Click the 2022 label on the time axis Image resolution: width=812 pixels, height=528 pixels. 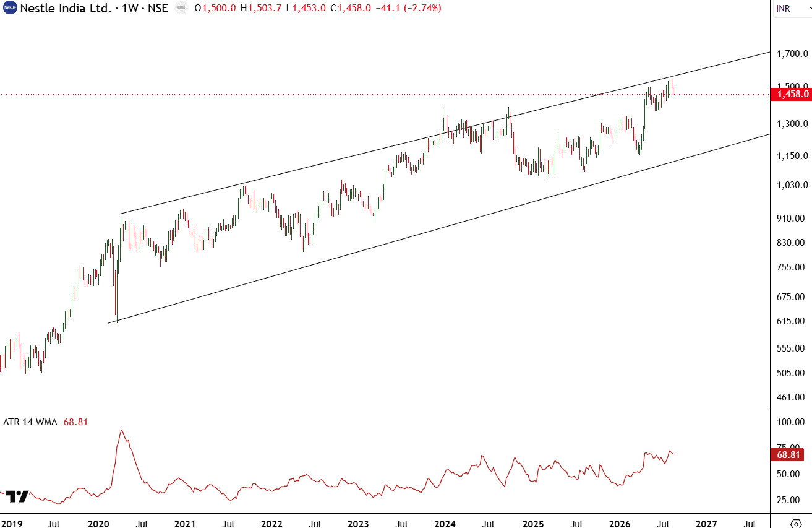point(271,524)
